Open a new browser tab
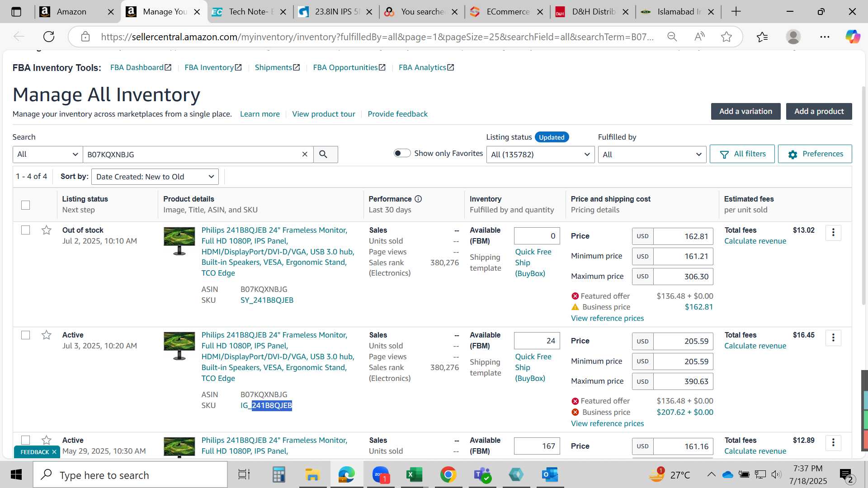Image resolution: width=868 pixels, height=488 pixels. tap(736, 12)
